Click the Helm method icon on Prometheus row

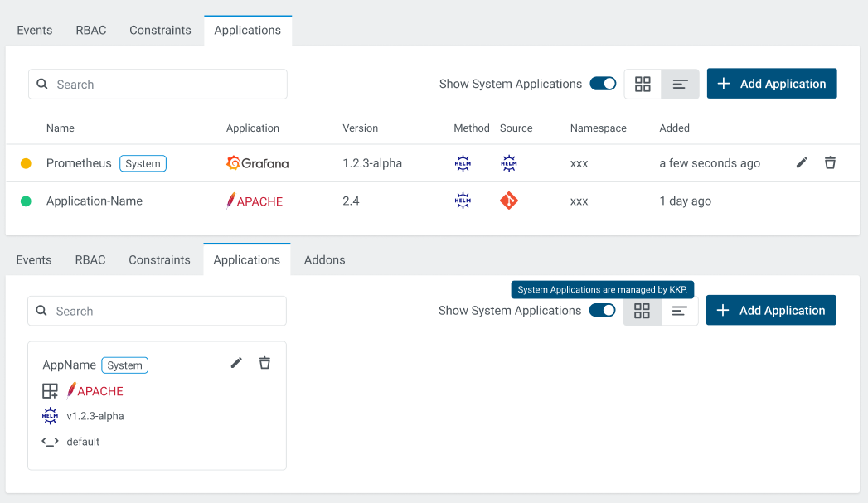pyautogui.click(x=463, y=162)
